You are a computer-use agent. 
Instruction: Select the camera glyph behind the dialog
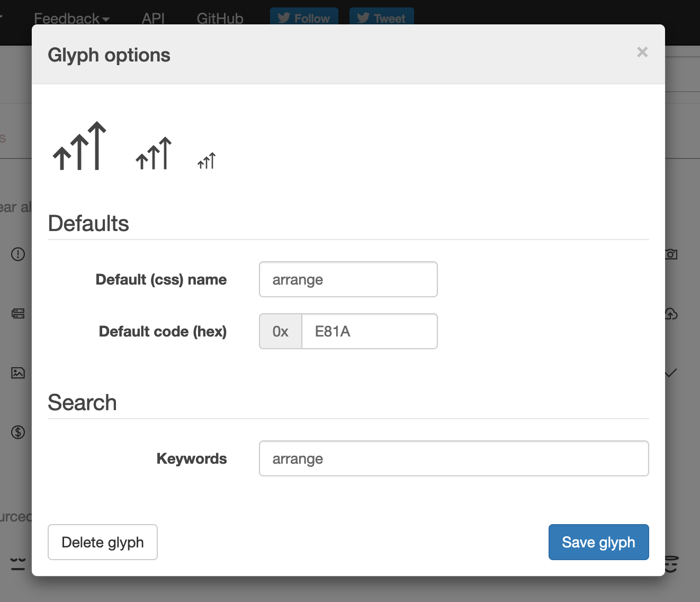[670, 254]
